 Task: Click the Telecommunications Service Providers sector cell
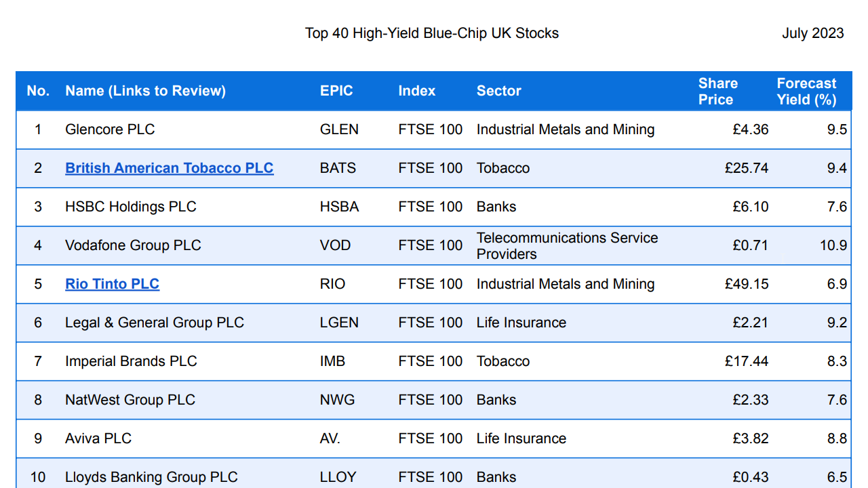point(567,245)
